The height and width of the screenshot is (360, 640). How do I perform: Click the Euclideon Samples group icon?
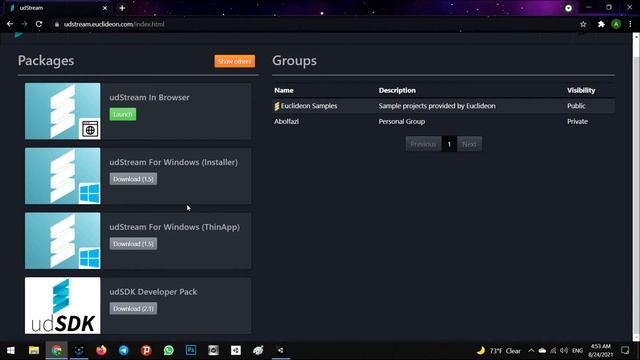277,106
